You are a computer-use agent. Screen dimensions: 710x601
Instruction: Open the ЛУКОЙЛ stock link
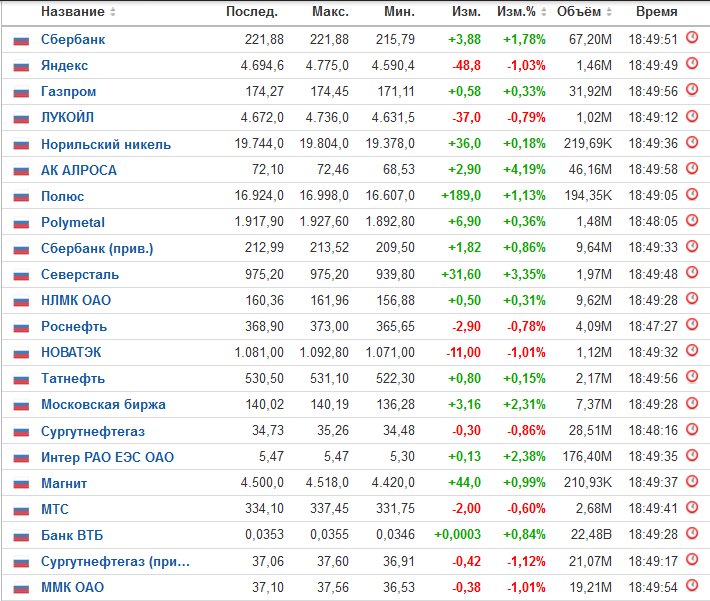point(67,118)
